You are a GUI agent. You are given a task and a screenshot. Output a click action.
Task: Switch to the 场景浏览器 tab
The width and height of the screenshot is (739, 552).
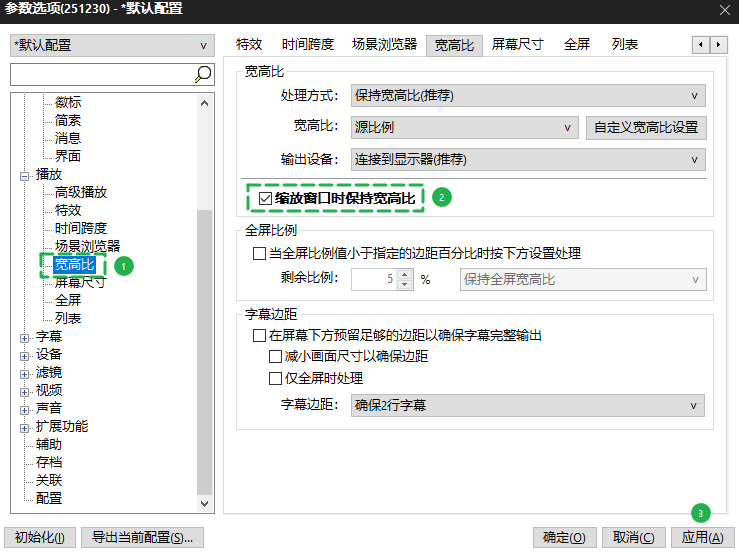tap(384, 45)
